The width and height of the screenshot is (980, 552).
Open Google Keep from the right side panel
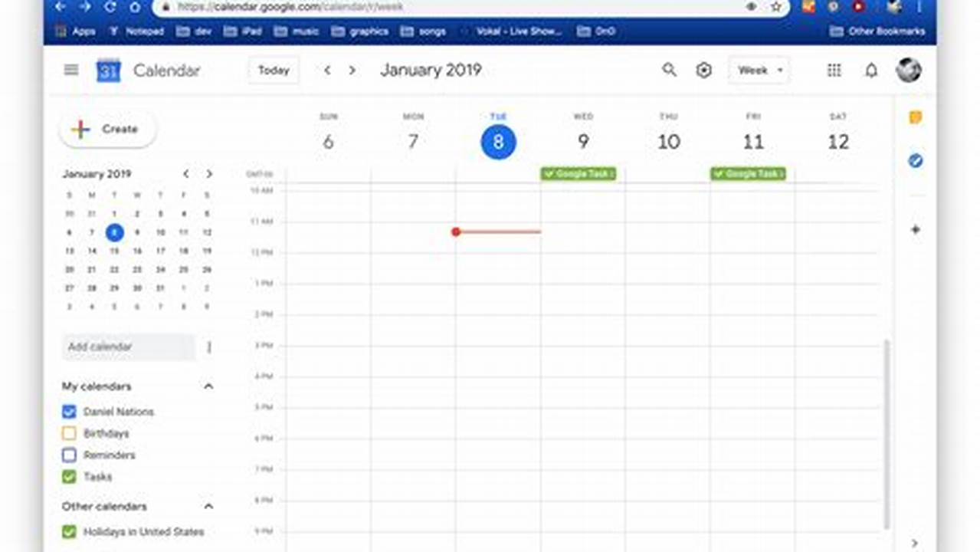(915, 117)
